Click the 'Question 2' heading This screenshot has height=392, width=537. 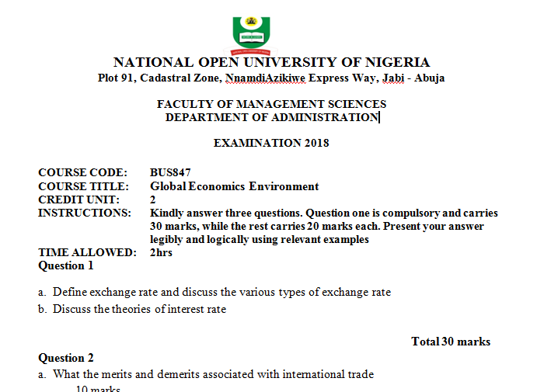tap(66, 358)
